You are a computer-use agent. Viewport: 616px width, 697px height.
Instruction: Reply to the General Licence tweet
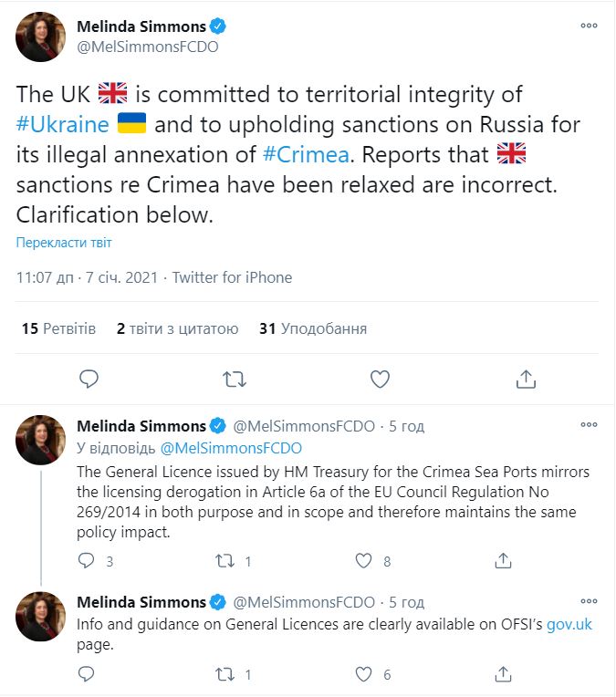(x=89, y=560)
